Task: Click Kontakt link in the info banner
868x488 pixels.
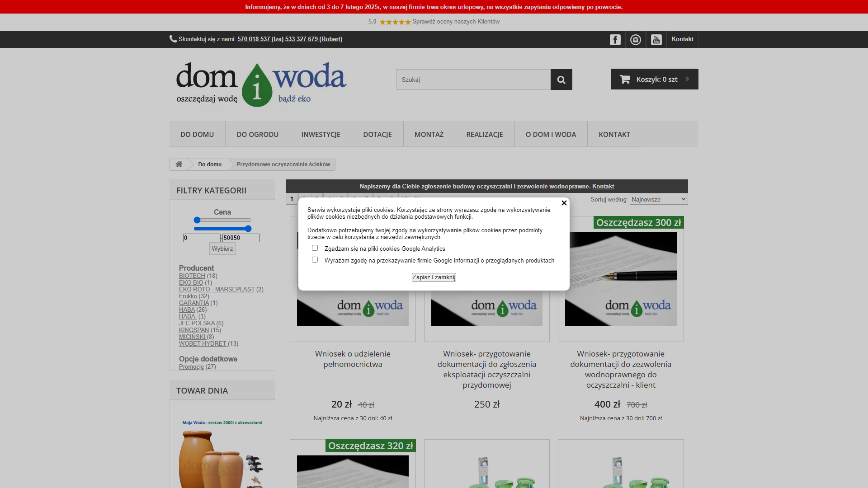Action: pos(603,186)
